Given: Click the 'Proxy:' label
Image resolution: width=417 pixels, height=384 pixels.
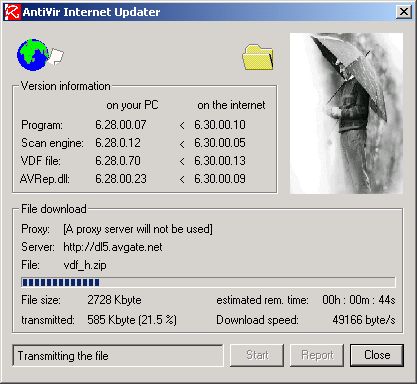Looking at the screenshot, I should (35, 229).
